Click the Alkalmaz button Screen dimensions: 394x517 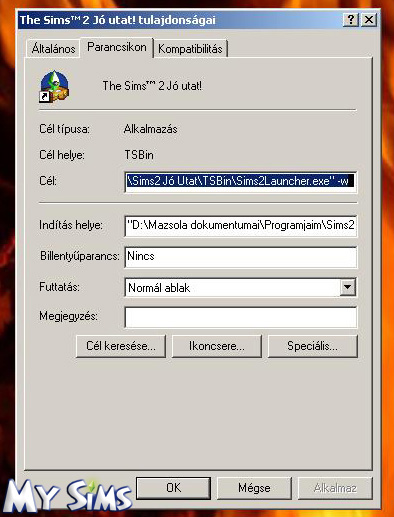[335, 488]
